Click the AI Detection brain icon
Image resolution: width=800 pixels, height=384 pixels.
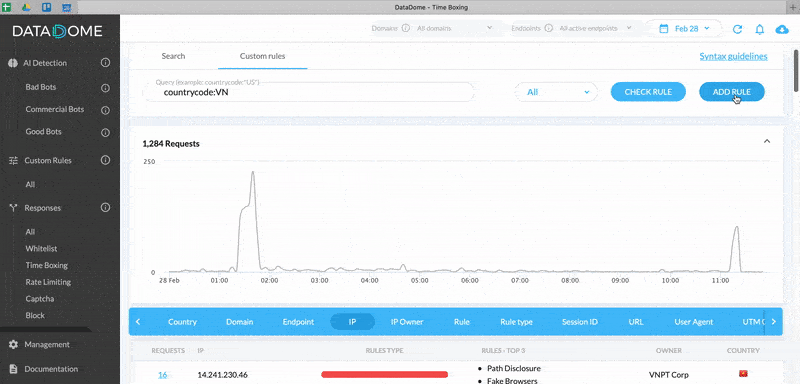(14, 63)
